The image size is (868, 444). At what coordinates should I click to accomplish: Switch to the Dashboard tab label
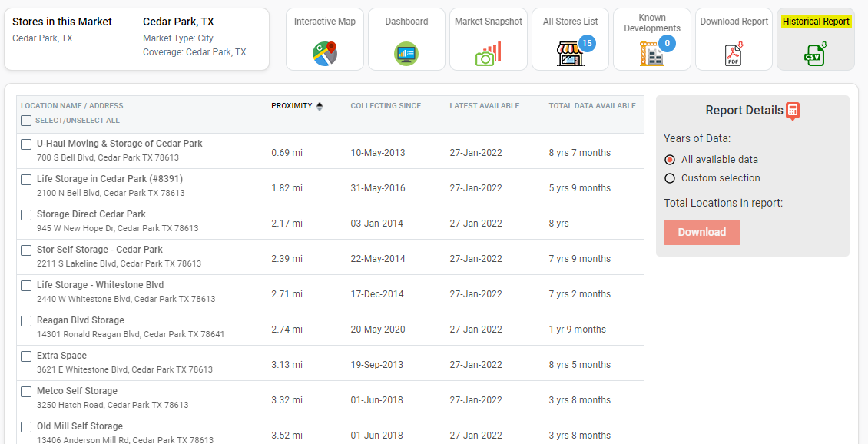[x=406, y=22]
